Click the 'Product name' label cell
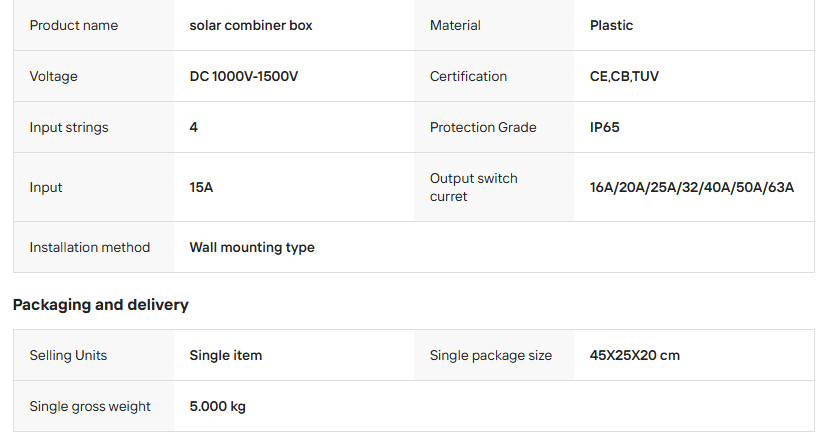 [74, 25]
